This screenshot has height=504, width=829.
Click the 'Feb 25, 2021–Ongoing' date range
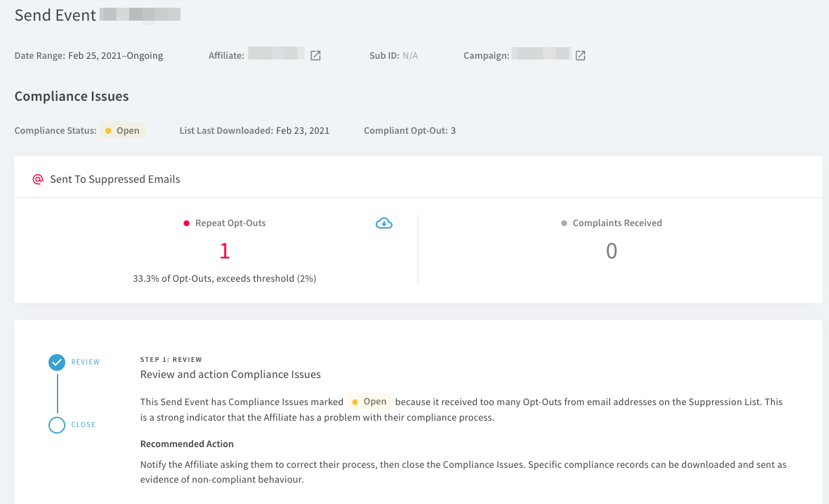tap(116, 56)
